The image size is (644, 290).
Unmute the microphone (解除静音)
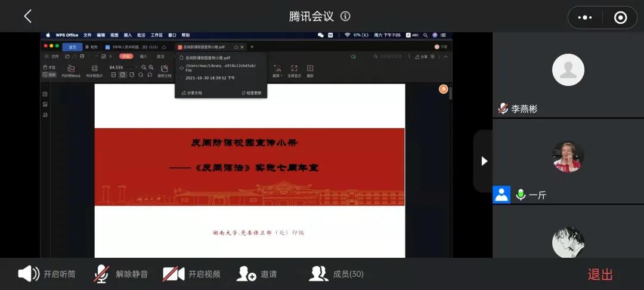click(x=120, y=274)
